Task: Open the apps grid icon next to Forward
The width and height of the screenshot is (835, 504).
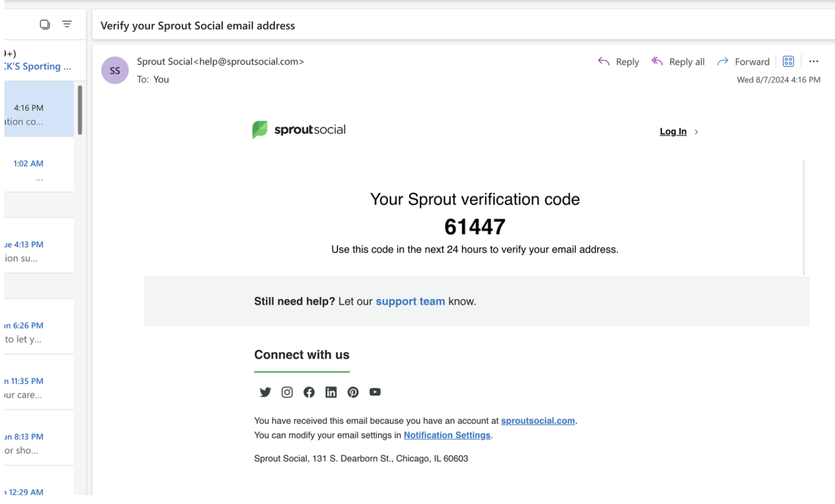Action: click(789, 61)
